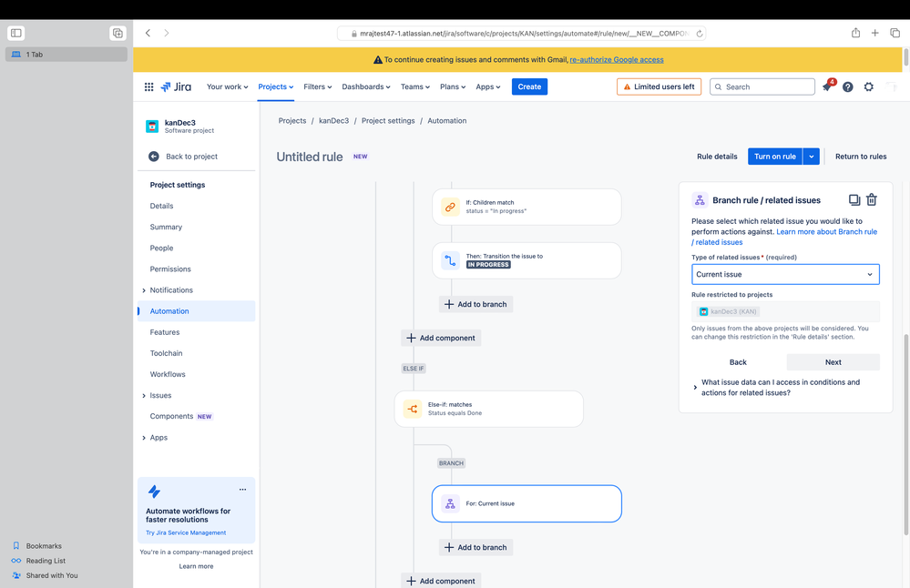Click the For Current issue branch icon
This screenshot has width=910, height=588.
tap(450, 504)
